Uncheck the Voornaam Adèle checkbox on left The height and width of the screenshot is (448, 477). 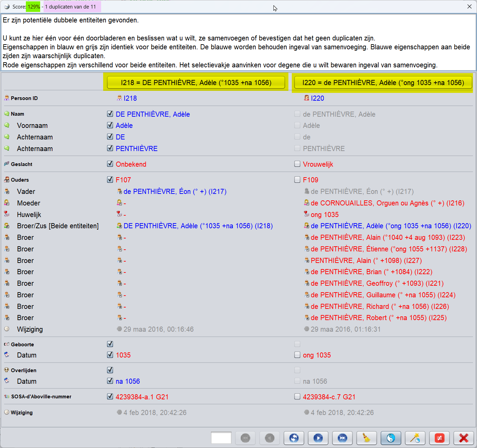pos(110,125)
